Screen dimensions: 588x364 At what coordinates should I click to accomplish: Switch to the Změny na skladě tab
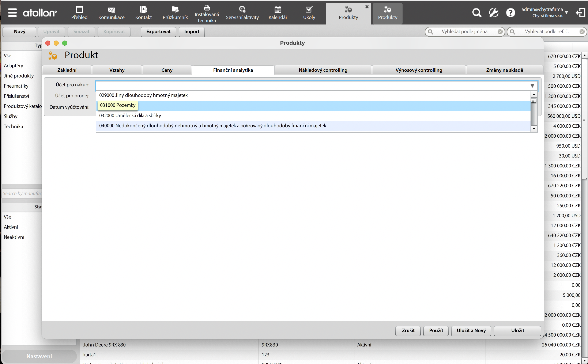point(504,70)
